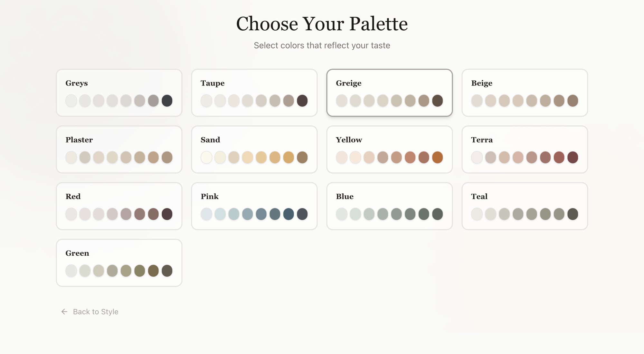Click the back arrow icon
Image resolution: width=644 pixels, height=354 pixels.
pos(64,312)
